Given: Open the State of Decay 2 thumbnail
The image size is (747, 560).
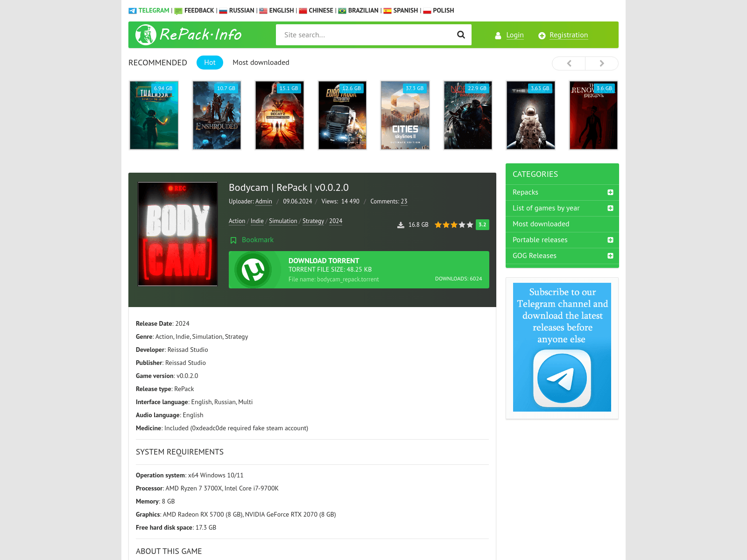Looking at the screenshot, I should (280, 115).
